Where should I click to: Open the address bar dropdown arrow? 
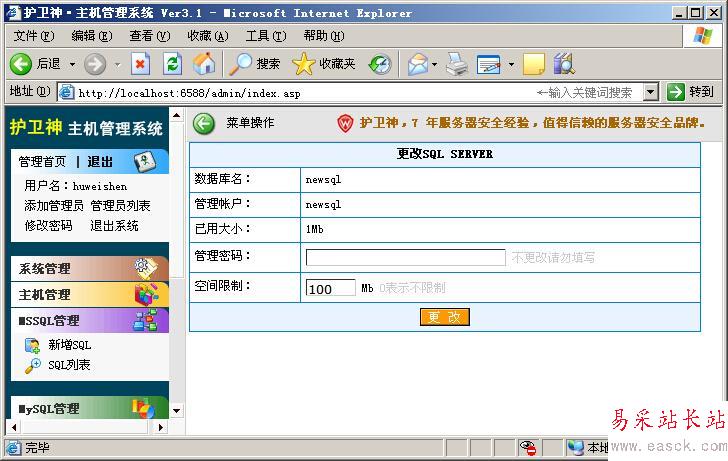[x=651, y=92]
